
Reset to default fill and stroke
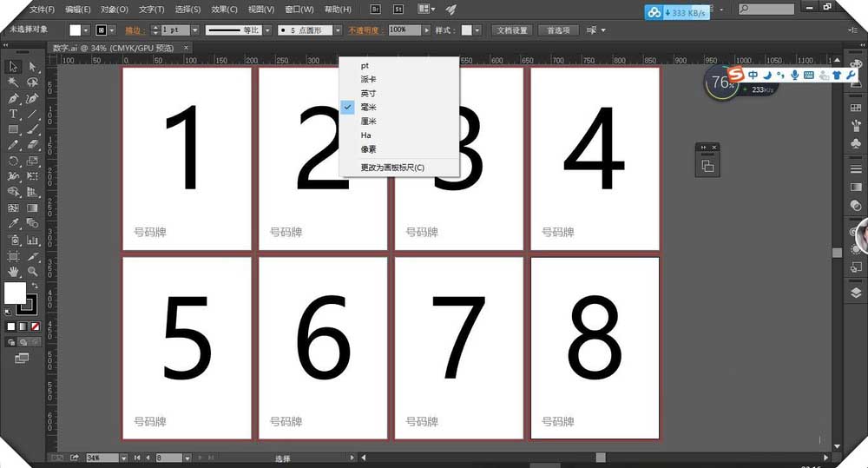[x=7, y=312]
